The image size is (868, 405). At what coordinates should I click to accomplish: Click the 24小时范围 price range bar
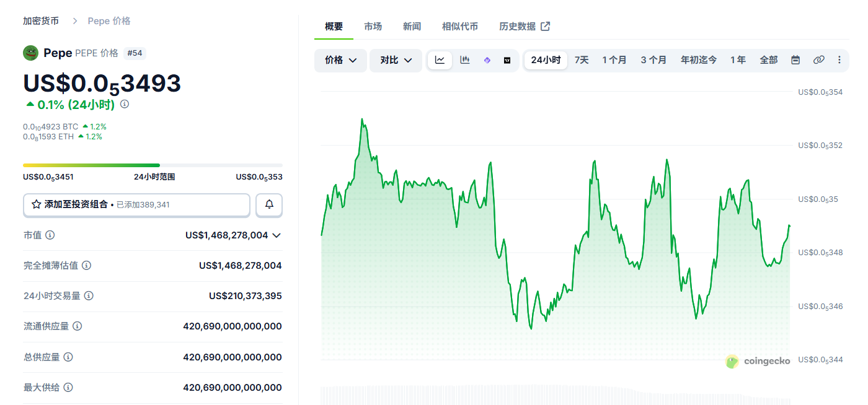(153, 165)
